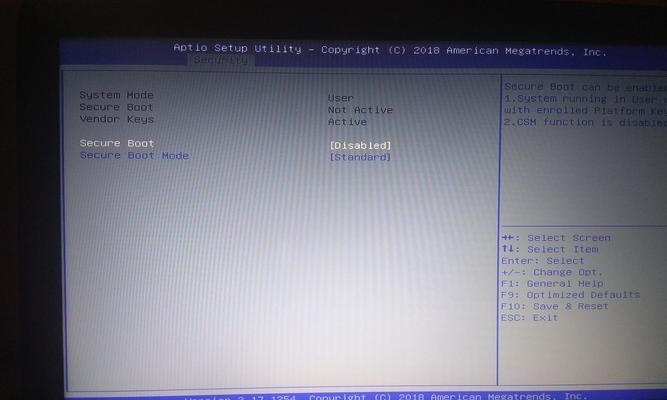Click the read-only Secure Boot status label
This screenshot has height=400, width=667.
pos(116,107)
